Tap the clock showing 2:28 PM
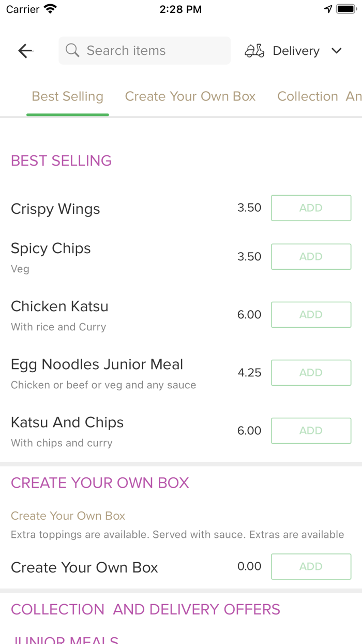362x644 pixels. 180,9
